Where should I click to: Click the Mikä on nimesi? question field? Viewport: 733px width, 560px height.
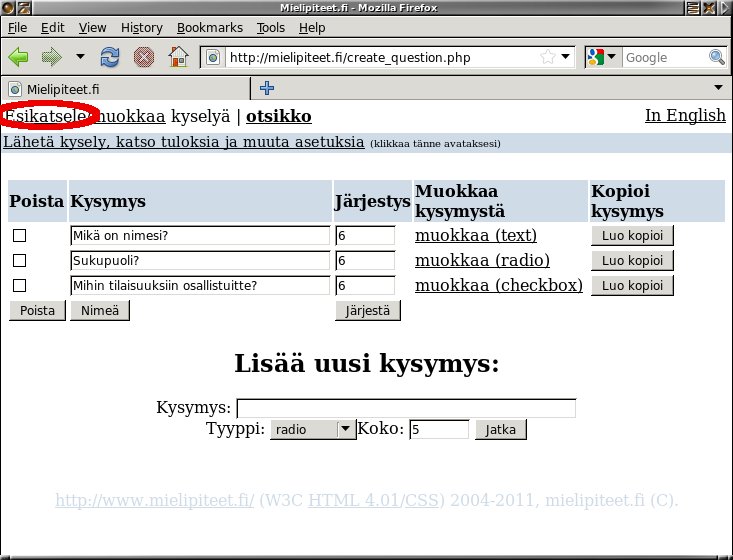(x=200, y=236)
